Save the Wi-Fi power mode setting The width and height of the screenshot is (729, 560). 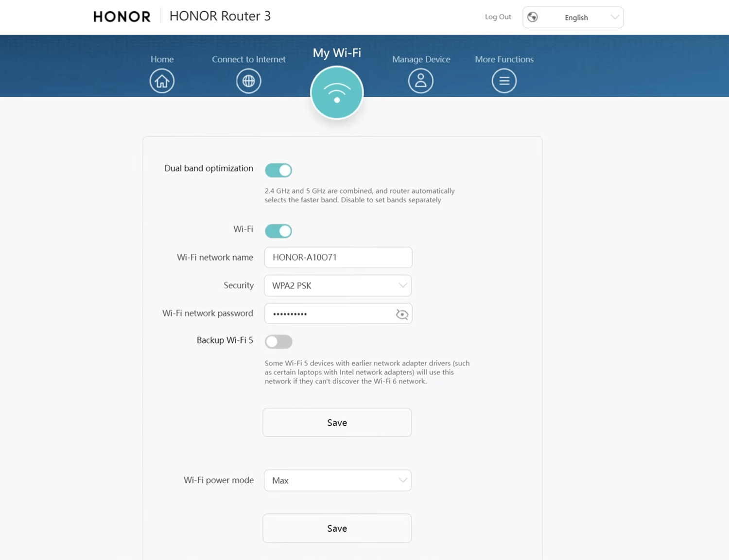point(337,528)
